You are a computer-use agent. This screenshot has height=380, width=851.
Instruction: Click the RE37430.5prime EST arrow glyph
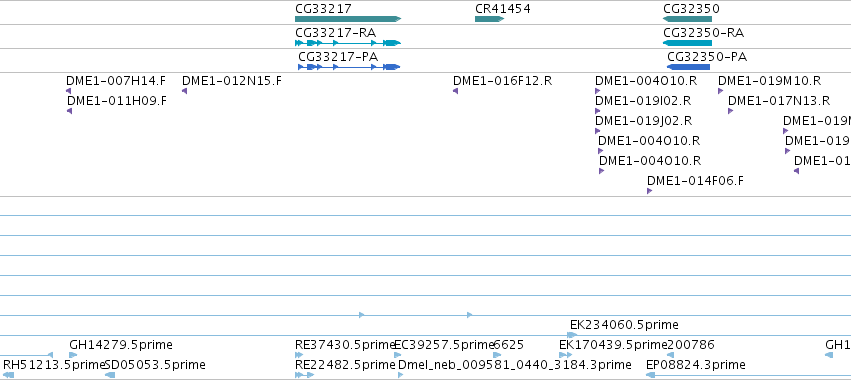299,355
